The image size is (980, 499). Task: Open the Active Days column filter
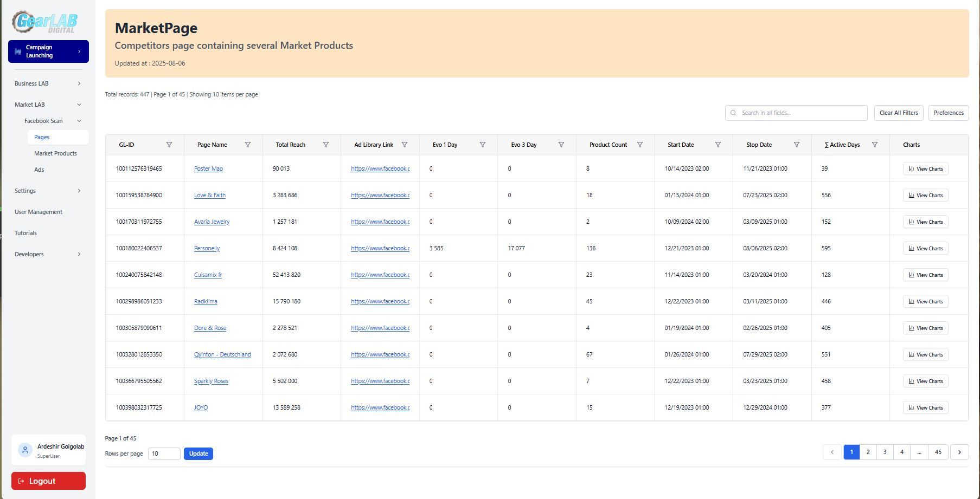point(875,145)
